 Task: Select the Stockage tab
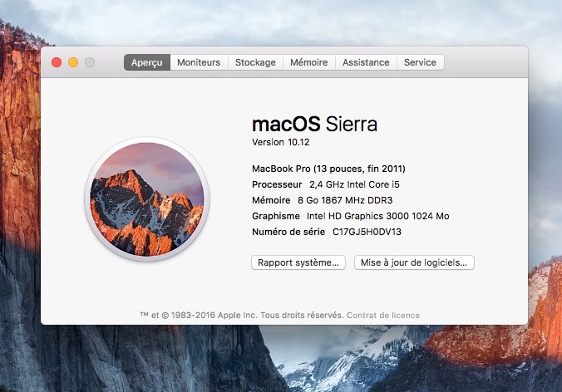point(255,62)
